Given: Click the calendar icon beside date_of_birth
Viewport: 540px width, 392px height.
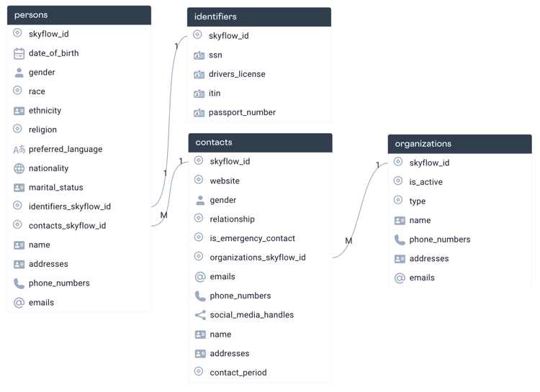Looking at the screenshot, I should coord(19,53).
